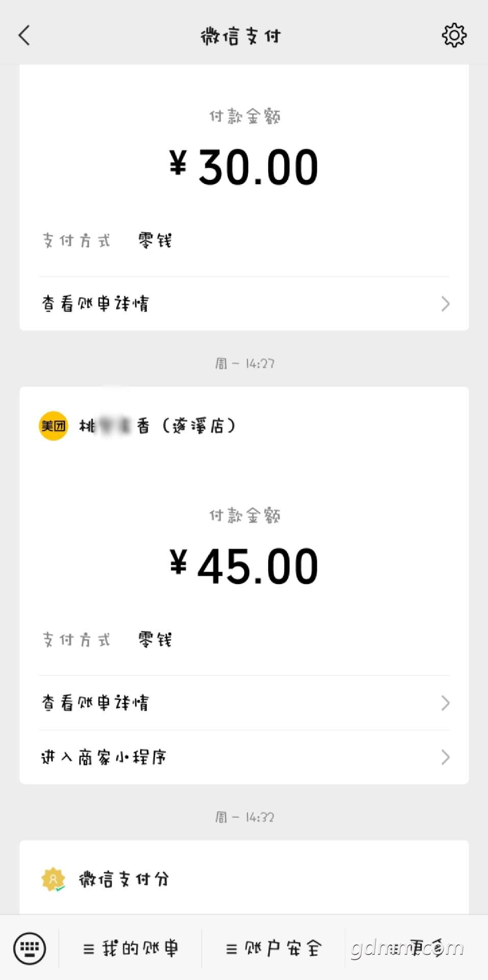This screenshot has width=488, height=980.
Task: Open 查看账单详情 in the ¥30.00 card
Action: tap(244, 304)
